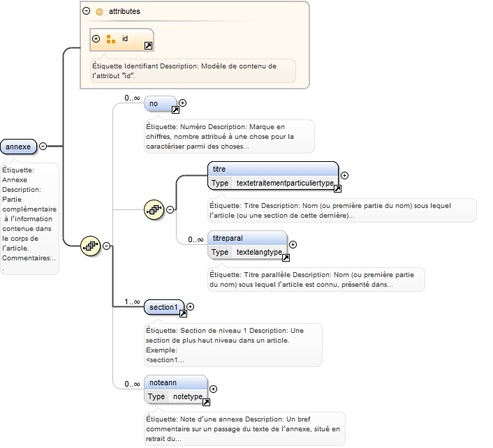Click the 0..∞ cardinality of titreparal

196,240
